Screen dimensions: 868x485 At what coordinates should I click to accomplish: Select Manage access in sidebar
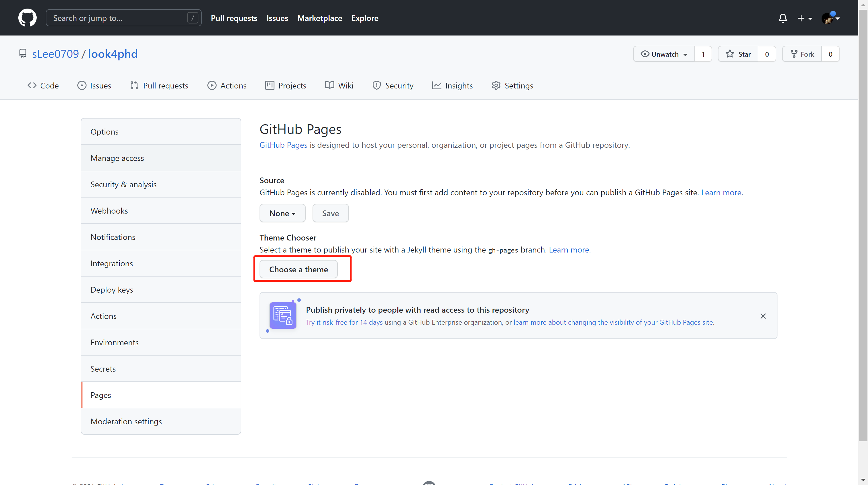pos(161,158)
